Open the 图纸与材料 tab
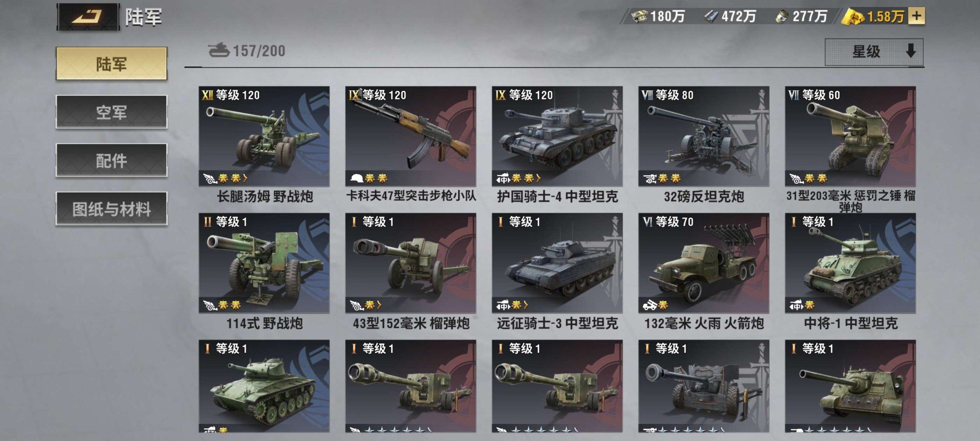 coord(111,209)
